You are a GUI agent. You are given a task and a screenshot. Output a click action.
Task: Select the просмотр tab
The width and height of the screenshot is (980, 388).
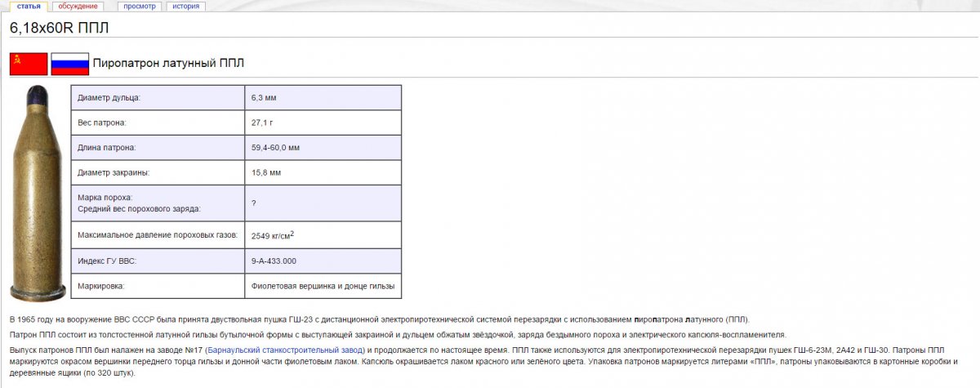tap(140, 6)
